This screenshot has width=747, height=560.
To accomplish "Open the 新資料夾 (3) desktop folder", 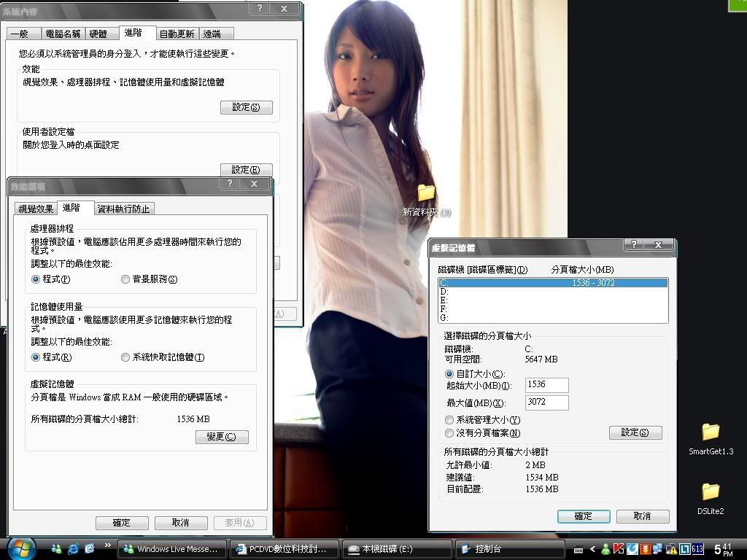I will coord(426,193).
